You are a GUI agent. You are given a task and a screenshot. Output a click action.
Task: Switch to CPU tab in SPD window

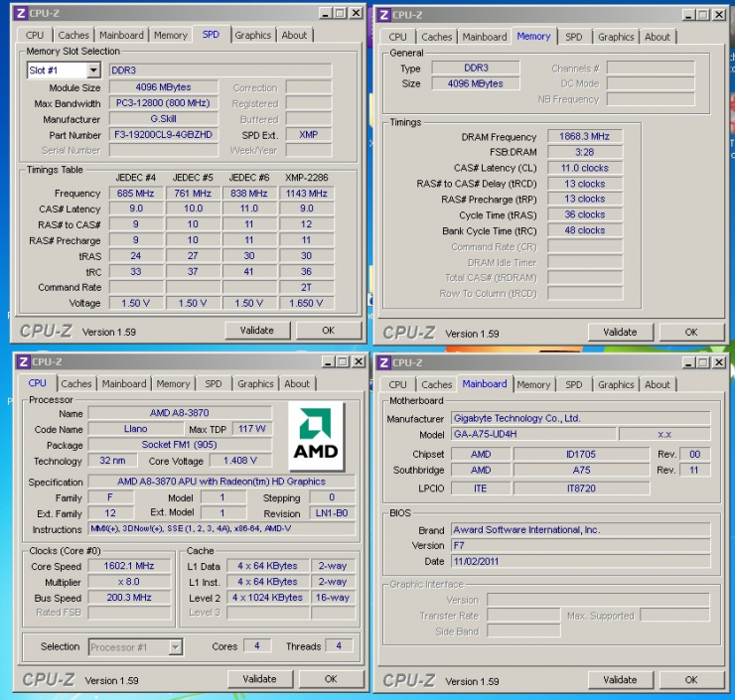pyautogui.click(x=35, y=35)
